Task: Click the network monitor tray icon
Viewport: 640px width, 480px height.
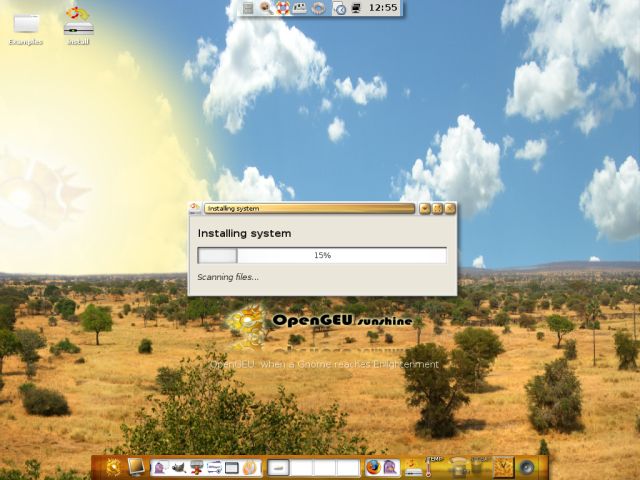Action: (x=356, y=8)
